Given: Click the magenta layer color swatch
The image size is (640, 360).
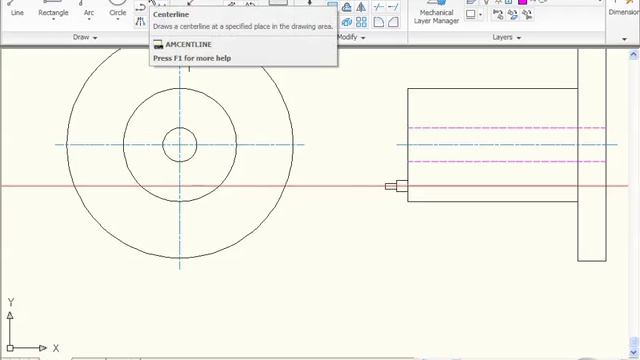Looking at the screenshot, I should [x=522, y=2].
